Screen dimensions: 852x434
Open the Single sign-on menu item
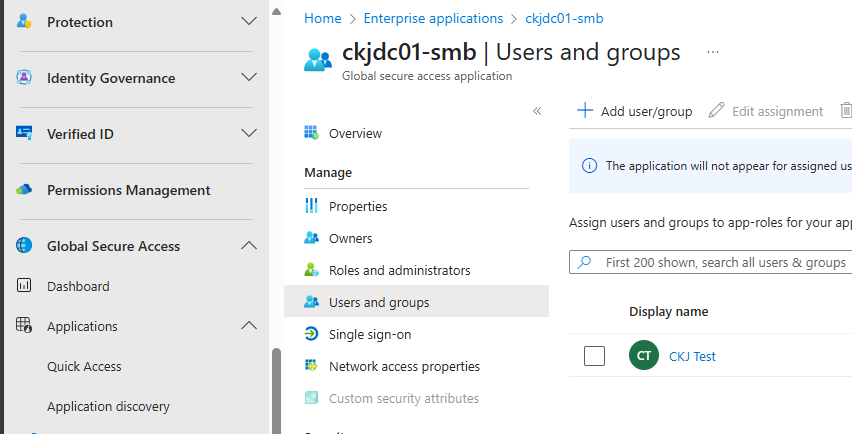[369, 334]
